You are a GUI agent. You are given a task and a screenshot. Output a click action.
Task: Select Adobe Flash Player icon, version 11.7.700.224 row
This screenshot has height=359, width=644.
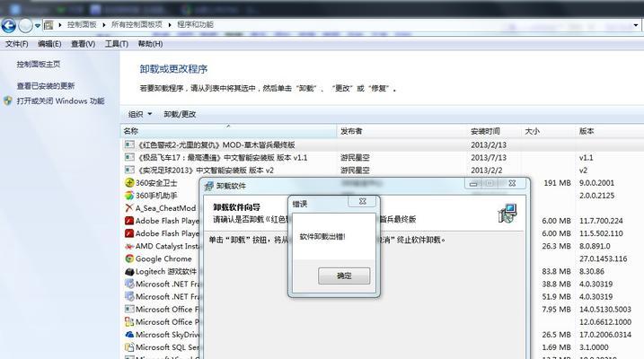[129, 221]
